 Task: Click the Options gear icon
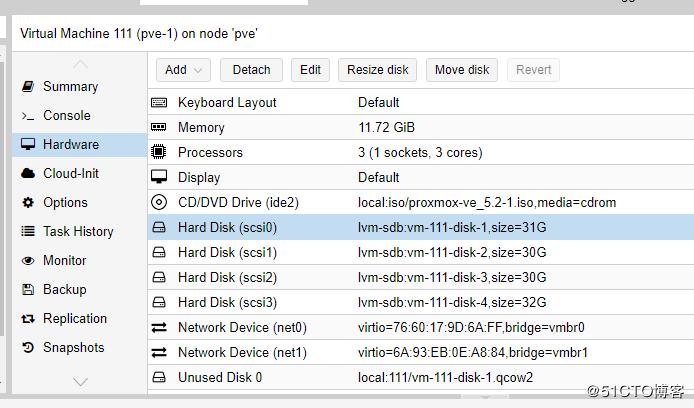28,202
